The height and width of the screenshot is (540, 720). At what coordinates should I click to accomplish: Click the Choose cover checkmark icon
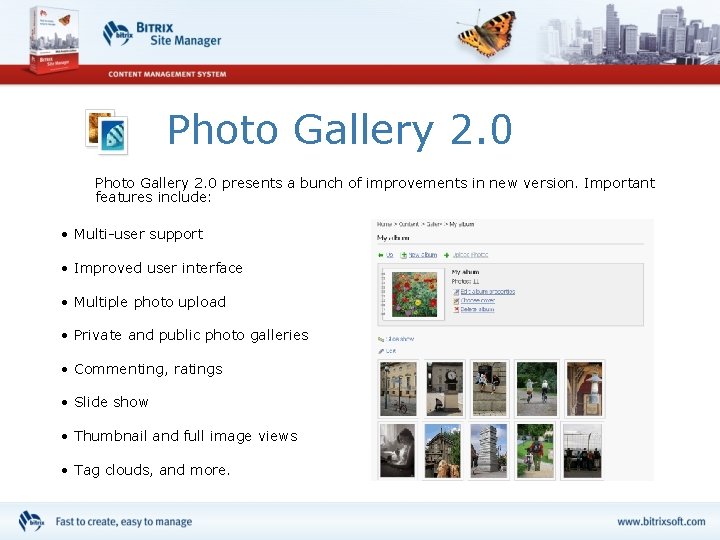click(x=456, y=301)
